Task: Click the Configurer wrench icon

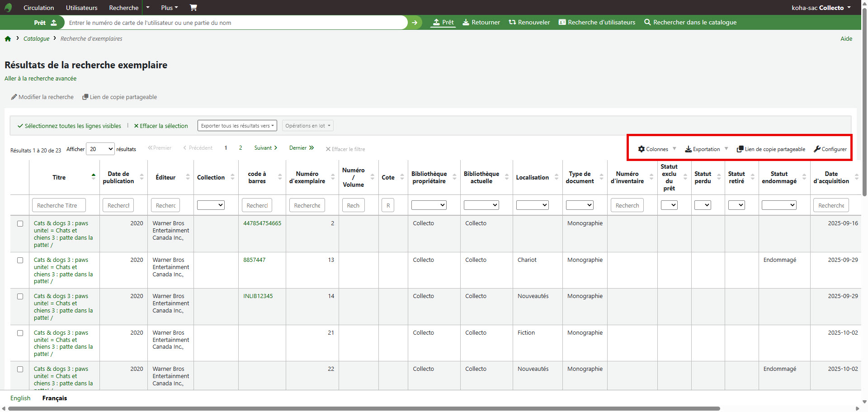Action: pos(817,149)
